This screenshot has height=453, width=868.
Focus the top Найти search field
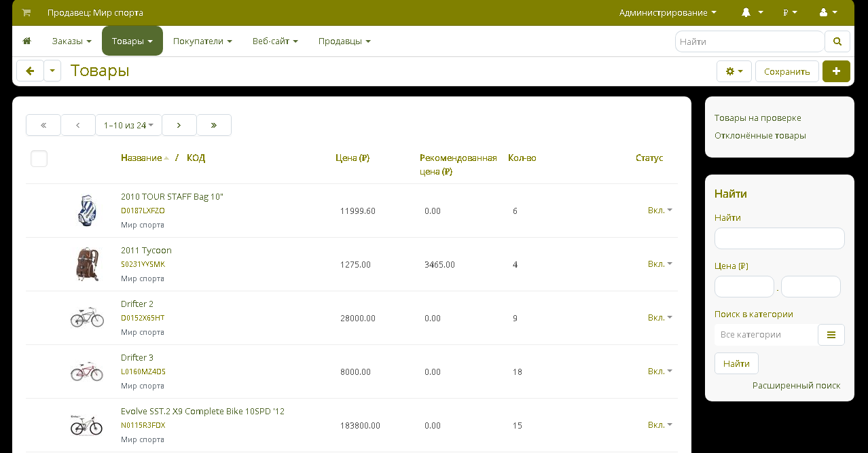pyautogui.click(x=749, y=41)
